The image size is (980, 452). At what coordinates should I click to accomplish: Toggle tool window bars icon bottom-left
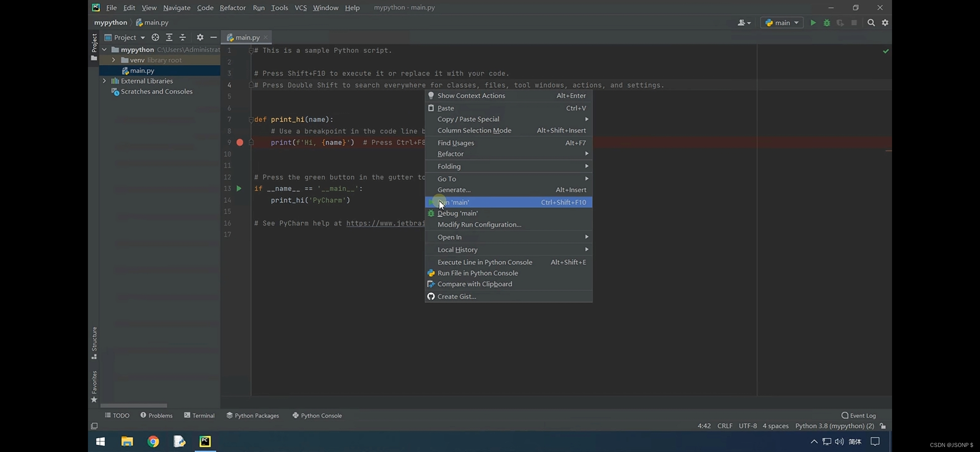94,426
